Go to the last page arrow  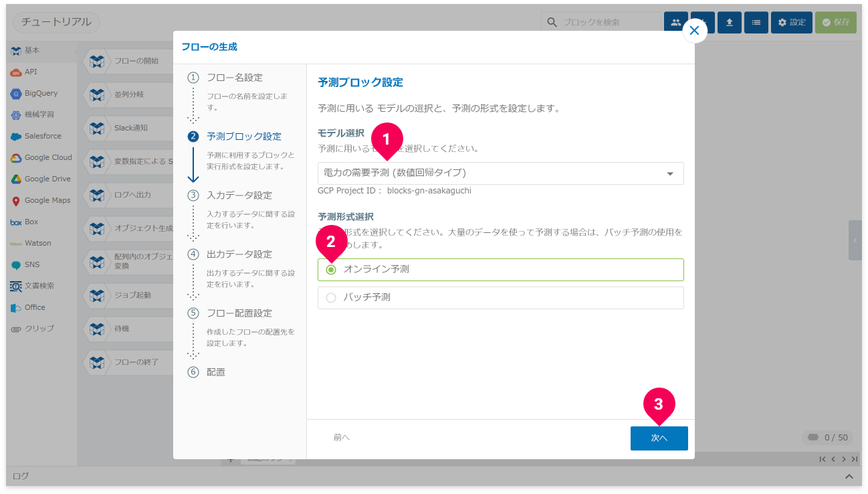pyautogui.click(x=855, y=459)
